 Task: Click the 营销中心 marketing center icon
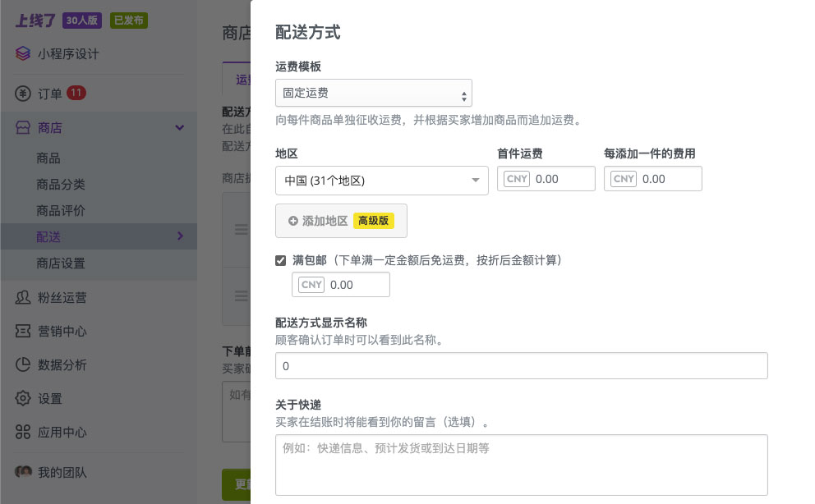pyautogui.click(x=22, y=331)
